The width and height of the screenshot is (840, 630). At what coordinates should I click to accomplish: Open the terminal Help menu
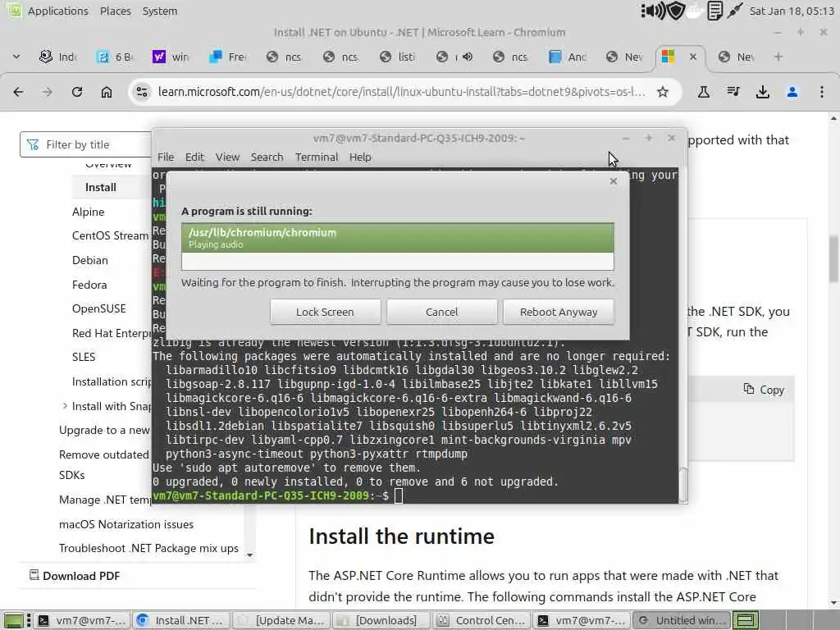pyautogui.click(x=360, y=157)
